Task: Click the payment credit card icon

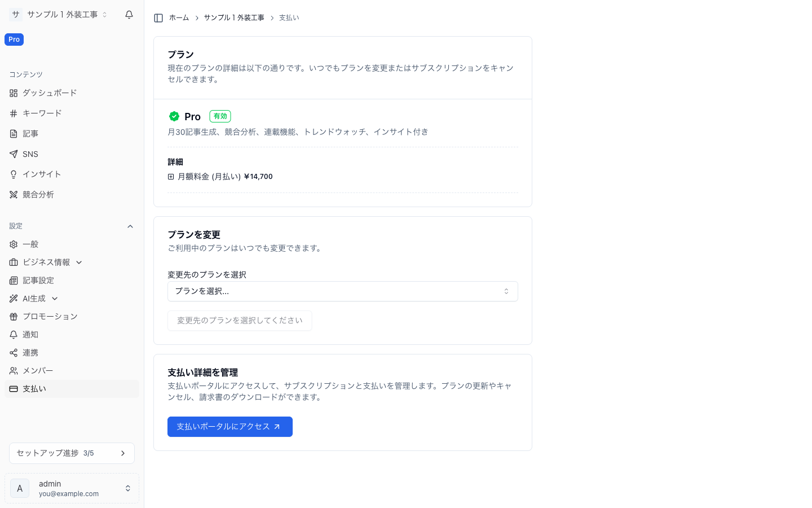Action: [14, 389]
